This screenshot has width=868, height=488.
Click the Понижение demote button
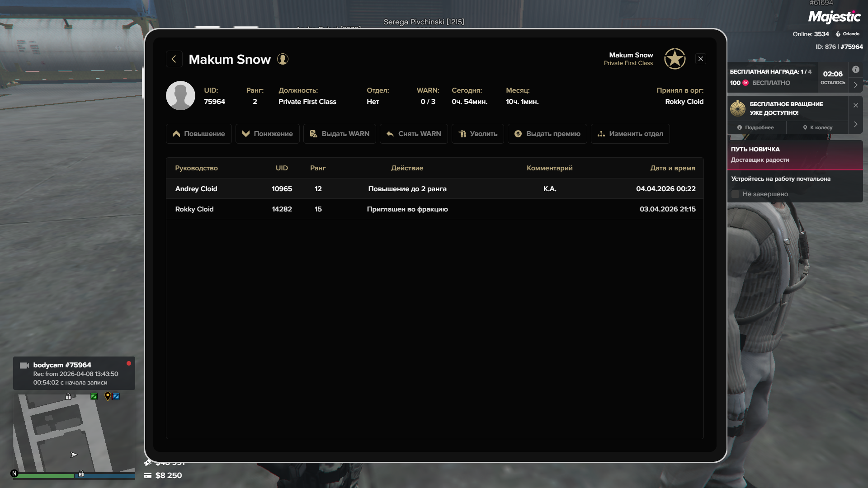point(267,134)
